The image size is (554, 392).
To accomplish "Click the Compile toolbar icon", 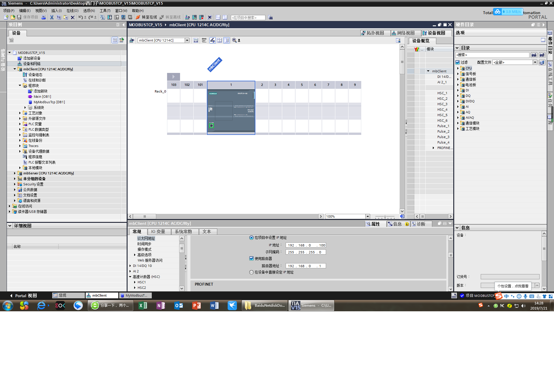I will [102, 17].
